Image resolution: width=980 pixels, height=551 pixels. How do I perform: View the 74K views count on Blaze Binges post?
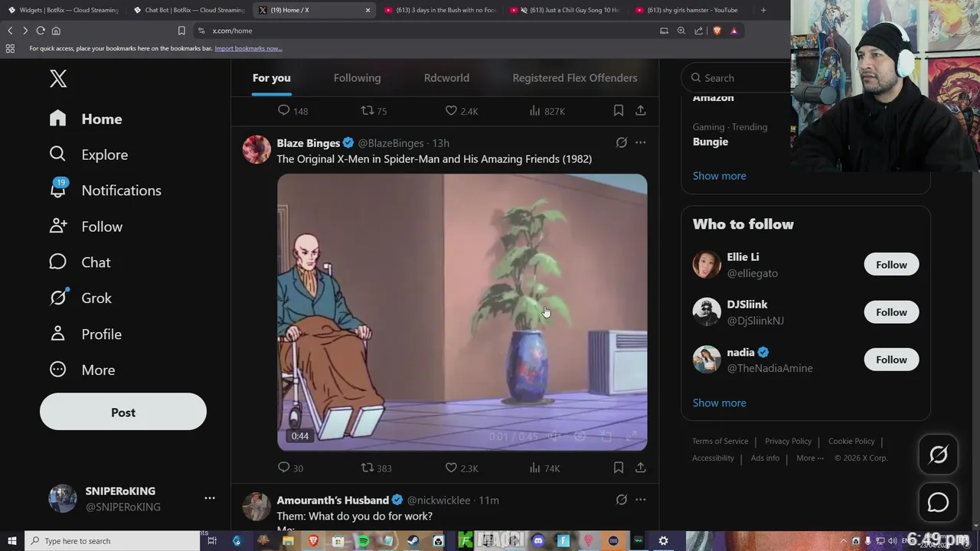click(x=544, y=468)
